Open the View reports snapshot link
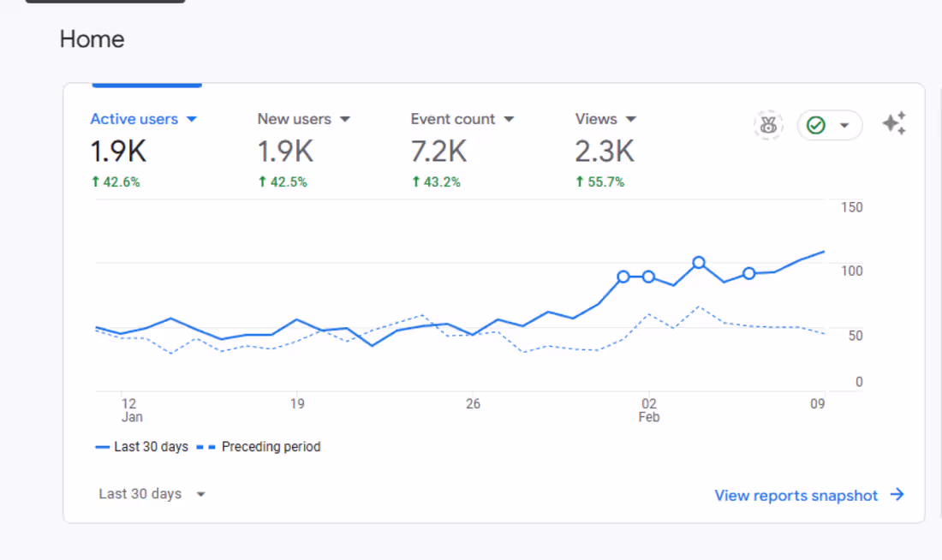Viewport: 942px width, 560px height. click(796, 495)
